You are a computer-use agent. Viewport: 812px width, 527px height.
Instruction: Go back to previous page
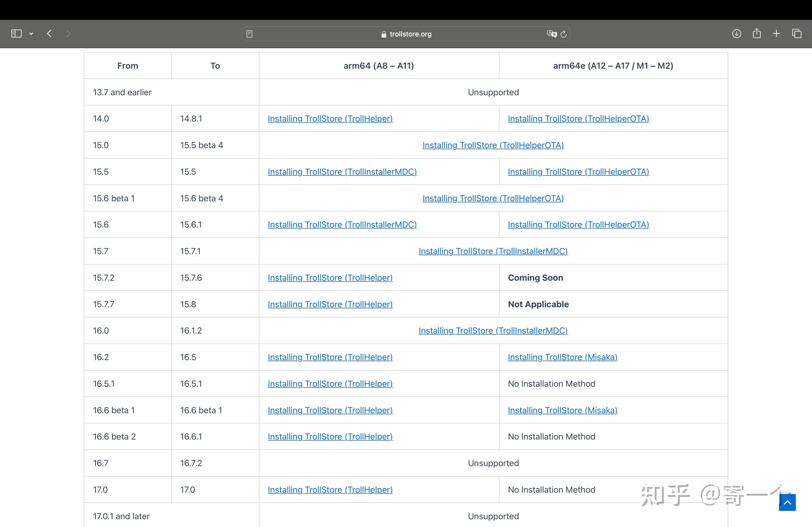[49, 33]
